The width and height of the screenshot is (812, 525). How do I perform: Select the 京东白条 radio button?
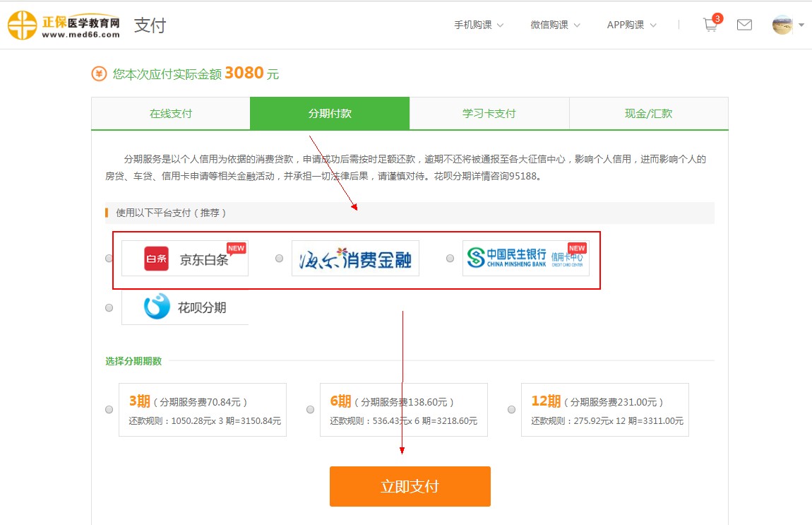(109, 259)
